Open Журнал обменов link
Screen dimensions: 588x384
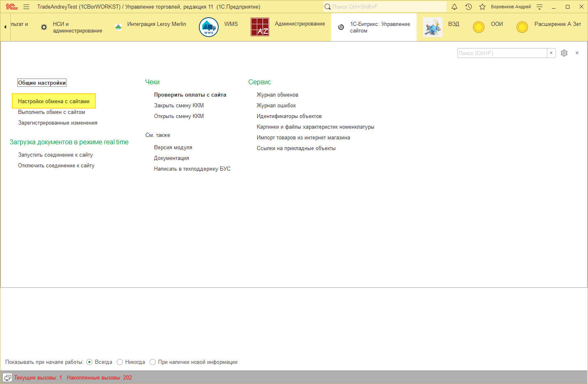pos(277,95)
